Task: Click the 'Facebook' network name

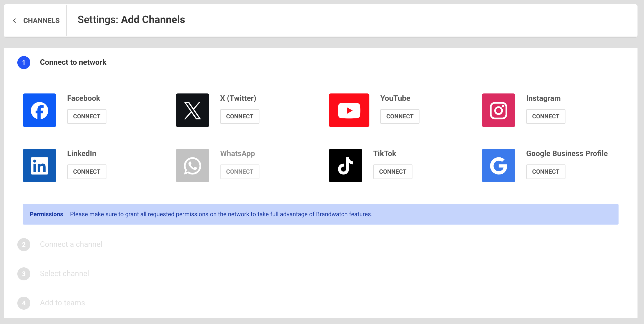Action: (84, 98)
